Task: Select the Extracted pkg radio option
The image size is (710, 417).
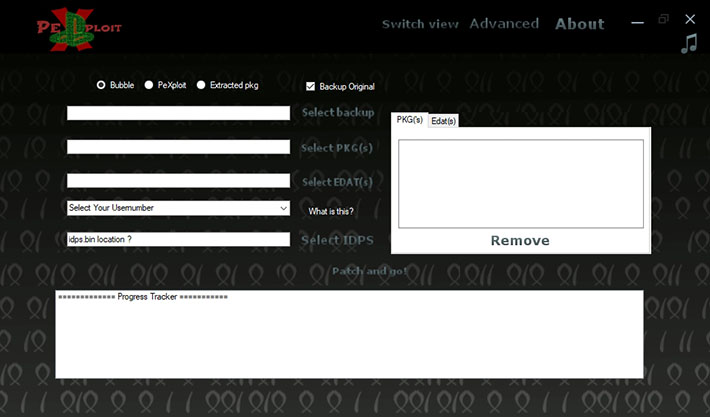Action: point(227,85)
